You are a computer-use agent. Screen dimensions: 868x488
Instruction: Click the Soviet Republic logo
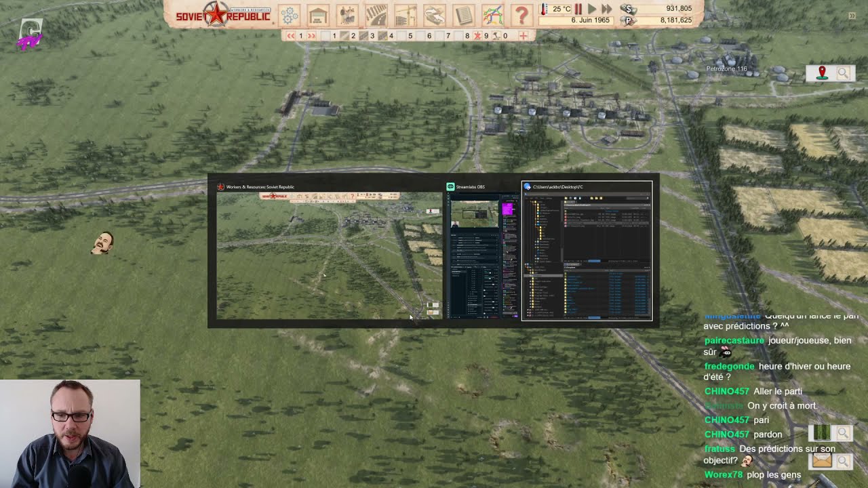pos(222,15)
